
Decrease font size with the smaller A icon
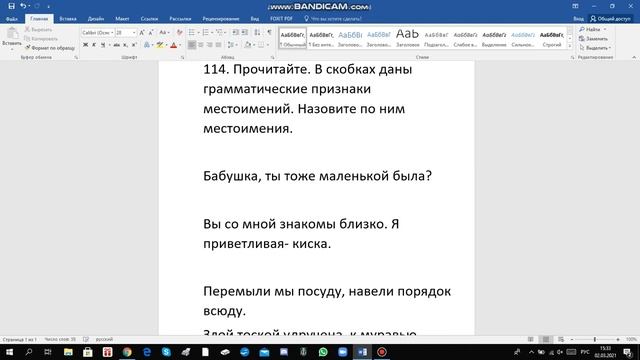[x=151, y=32]
